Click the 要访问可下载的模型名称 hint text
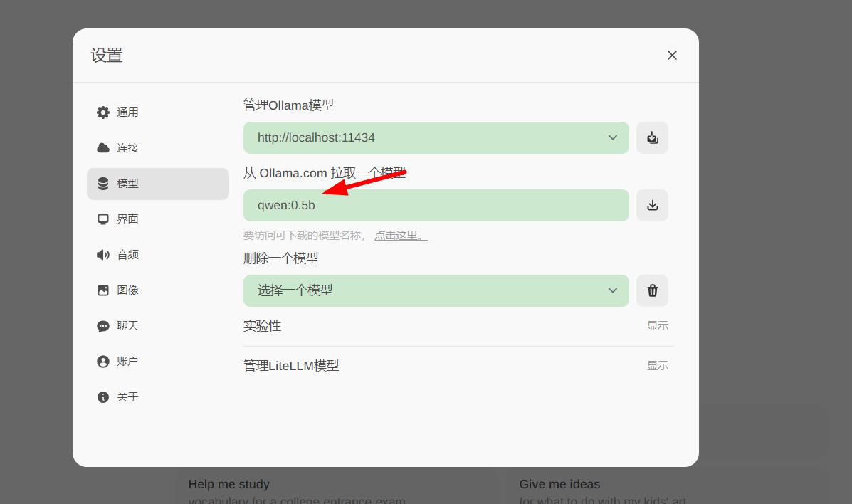852x504 pixels. [x=305, y=236]
